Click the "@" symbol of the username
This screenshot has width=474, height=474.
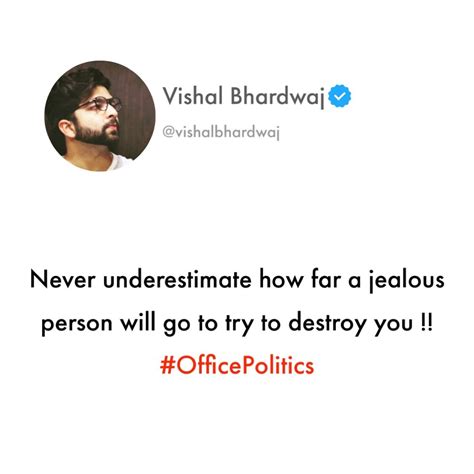click(168, 133)
